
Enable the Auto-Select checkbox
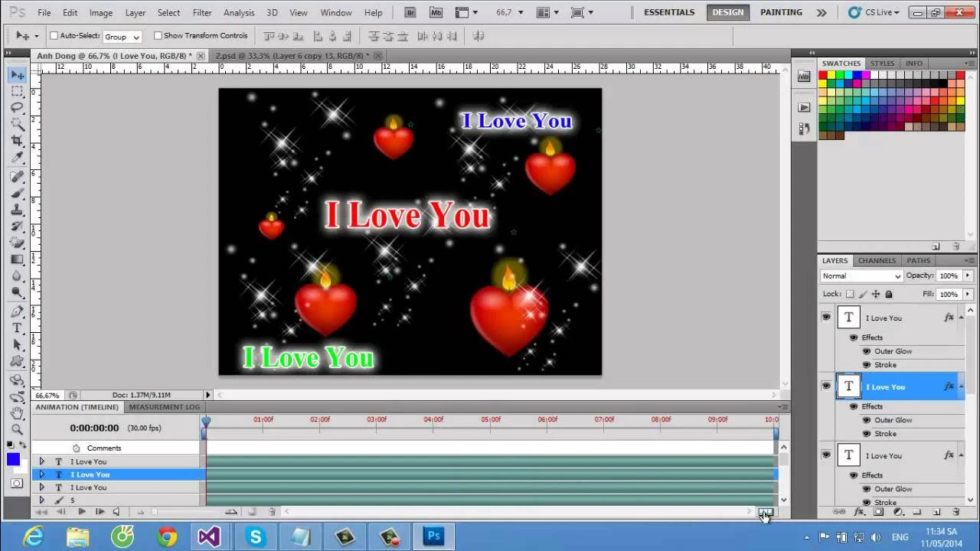pos(54,36)
